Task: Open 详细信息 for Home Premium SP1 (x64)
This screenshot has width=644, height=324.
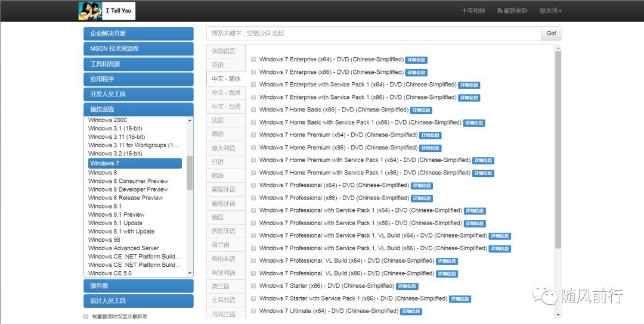Action: [x=483, y=160]
